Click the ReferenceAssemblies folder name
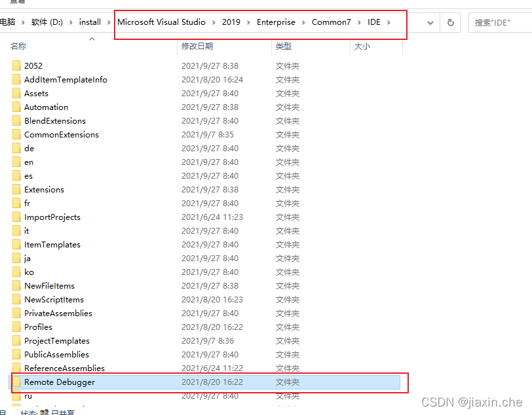This screenshot has height=415, width=532. (64, 369)
